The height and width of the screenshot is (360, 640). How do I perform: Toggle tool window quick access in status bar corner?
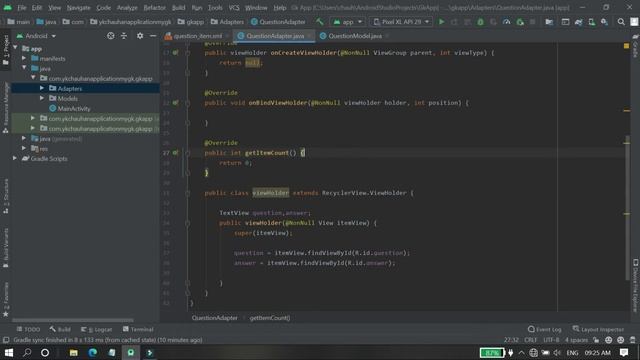[x=6, y=340]
